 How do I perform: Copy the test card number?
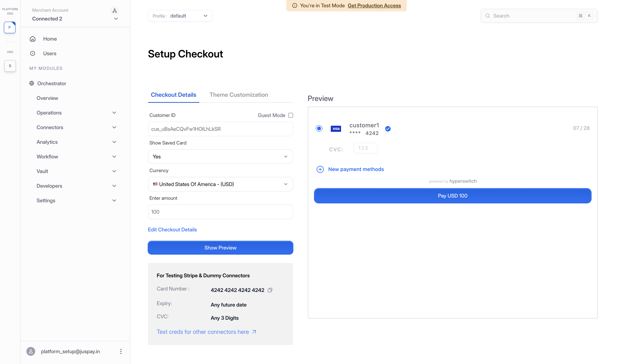pos(270,290)
